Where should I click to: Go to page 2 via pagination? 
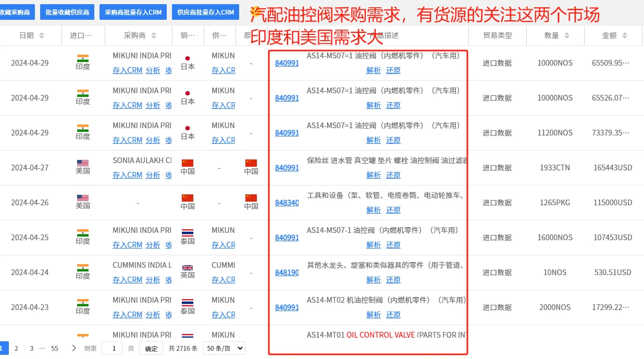click(x=16, y=348)
